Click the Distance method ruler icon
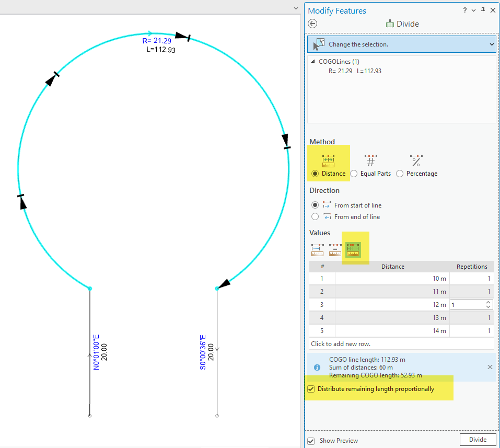This screenshot has width=500, height=448. (x=328, y=161)
